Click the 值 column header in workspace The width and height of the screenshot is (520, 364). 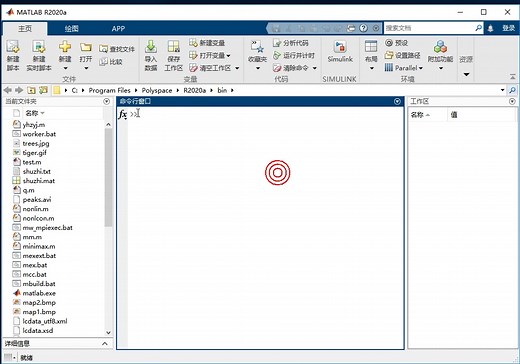(454, 115)
